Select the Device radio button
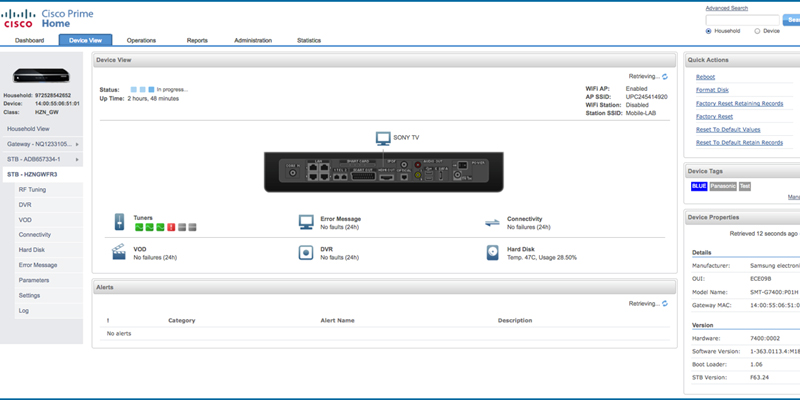Image resolution: width=800 pixels, height=400 pixels. [757, 31]
